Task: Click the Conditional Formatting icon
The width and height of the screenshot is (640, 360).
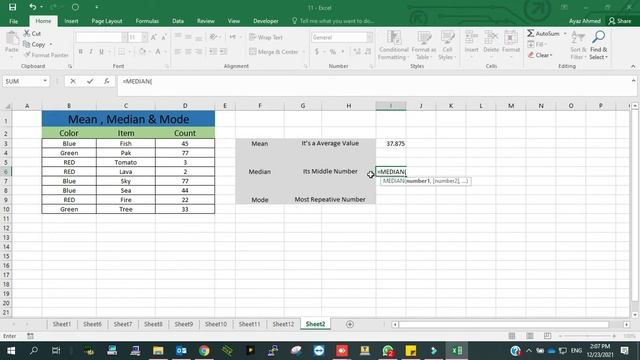Action: point(394,38)
